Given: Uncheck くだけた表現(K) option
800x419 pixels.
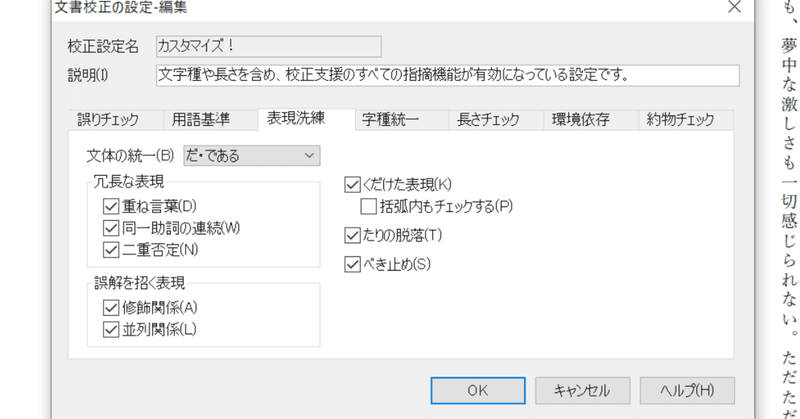Looking at the screenshot, I should click(351, 184).
